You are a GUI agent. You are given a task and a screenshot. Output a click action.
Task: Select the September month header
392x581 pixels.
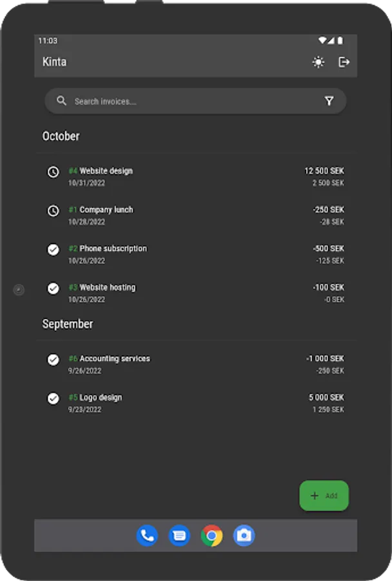tap(68, 324)
